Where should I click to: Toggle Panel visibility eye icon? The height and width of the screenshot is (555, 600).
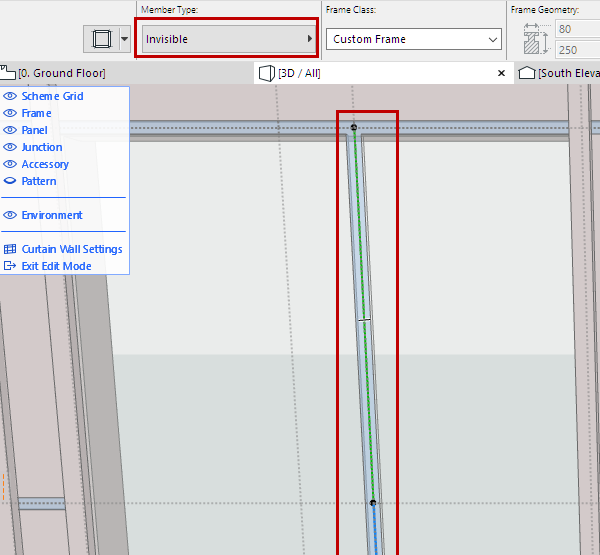[x=10, y=130]
